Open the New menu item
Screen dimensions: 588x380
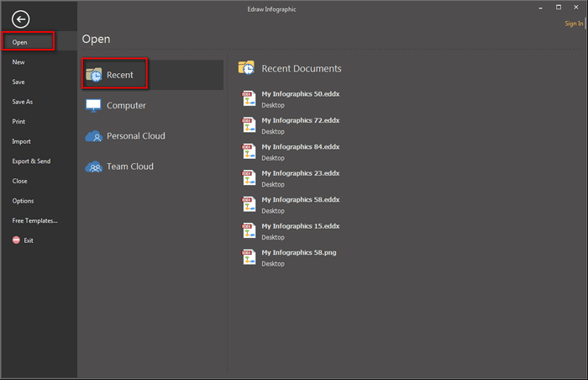pos(18,62)
